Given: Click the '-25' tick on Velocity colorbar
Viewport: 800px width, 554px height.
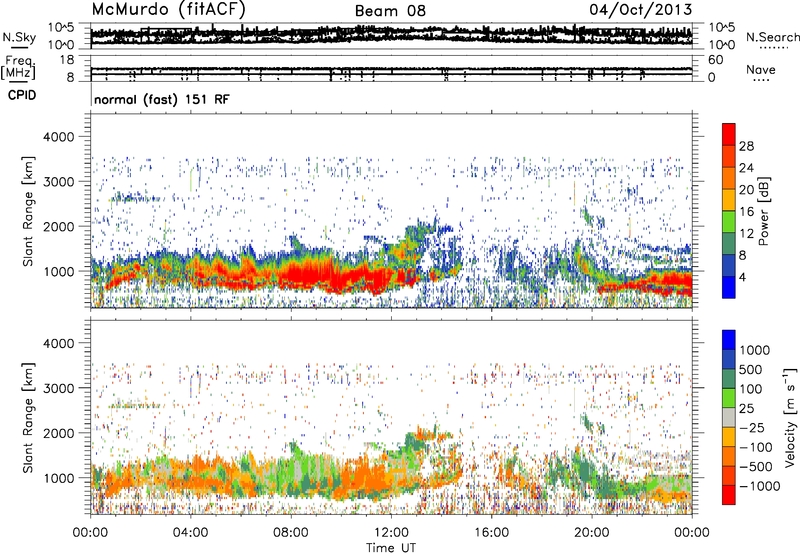Looking at the screenshot, I should (753, 428).
